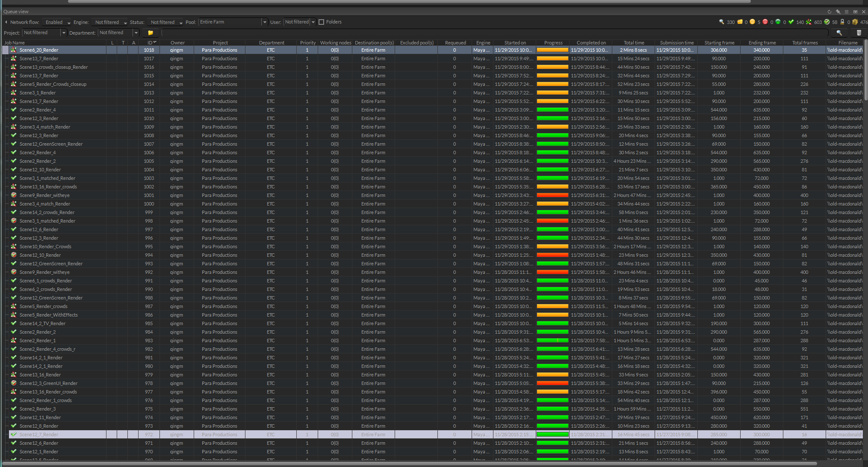The width and height of the screenshot is (868, 467).
Task: Select job row Scene12_11_Render
Action: click(435, 417)
